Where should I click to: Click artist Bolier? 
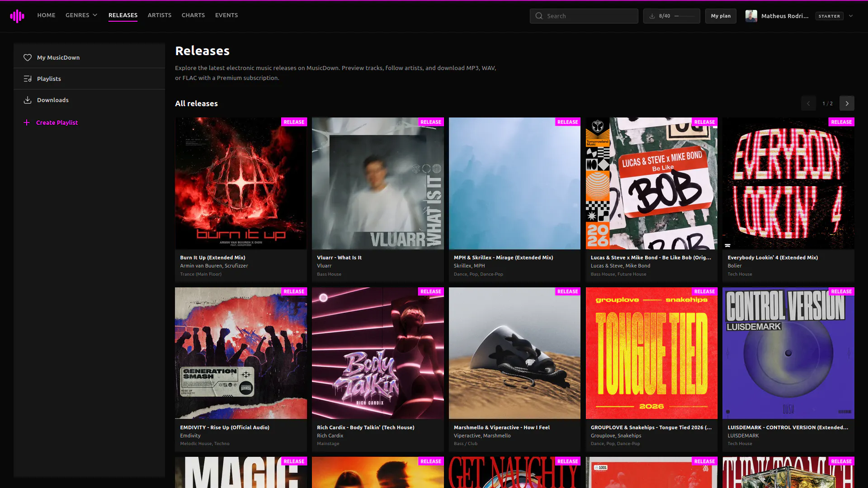pyautogui.click(x=735, y=266)
